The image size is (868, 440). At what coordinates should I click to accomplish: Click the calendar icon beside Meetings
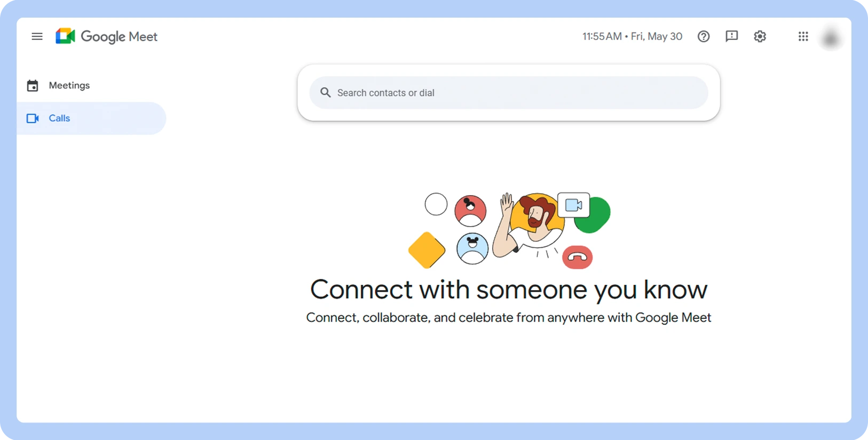pos(33,85)
